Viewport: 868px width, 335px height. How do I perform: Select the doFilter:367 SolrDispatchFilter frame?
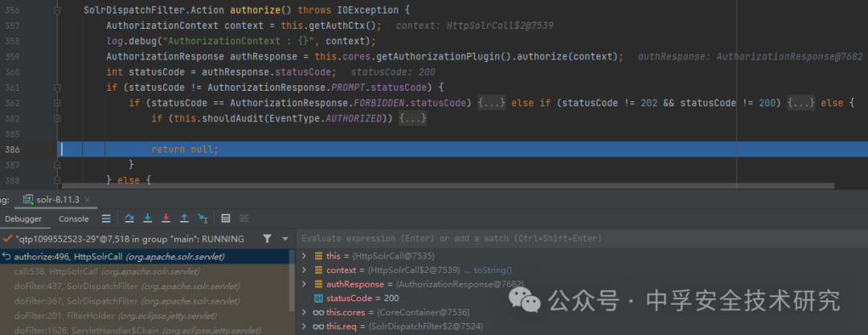145,301
